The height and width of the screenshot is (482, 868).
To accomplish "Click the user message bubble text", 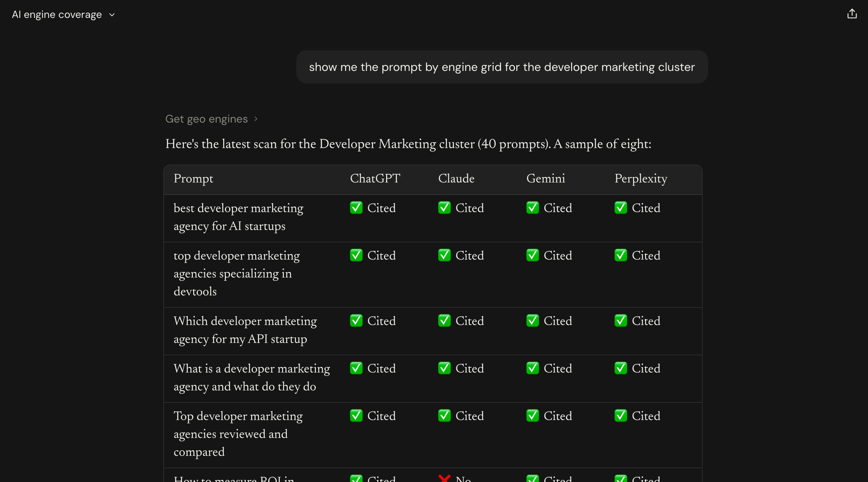I will [502, 67].
